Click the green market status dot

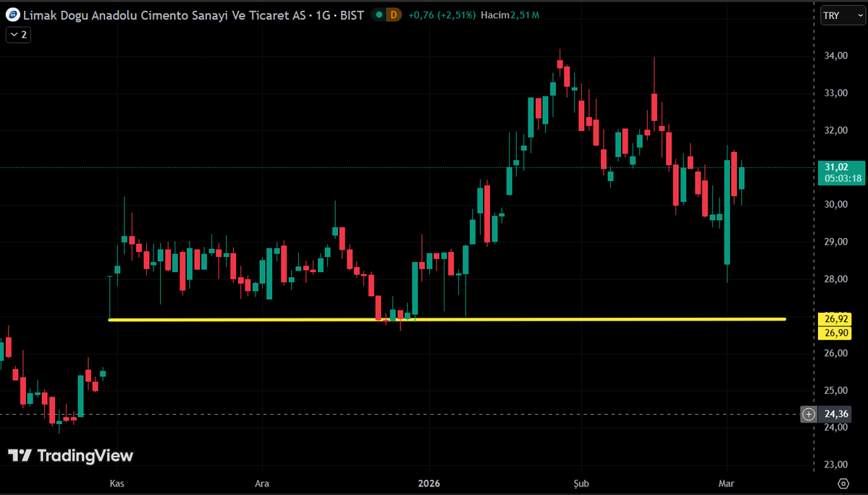(379, 15)
